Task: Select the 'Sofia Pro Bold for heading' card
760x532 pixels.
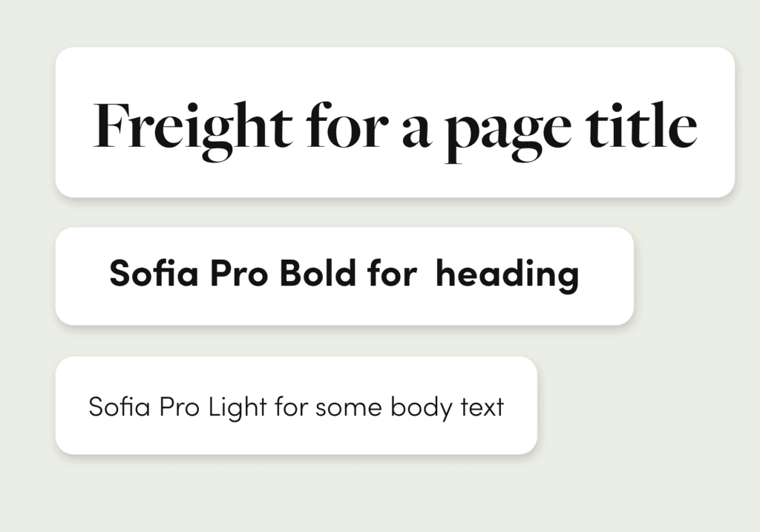Action: click(344, 276)
